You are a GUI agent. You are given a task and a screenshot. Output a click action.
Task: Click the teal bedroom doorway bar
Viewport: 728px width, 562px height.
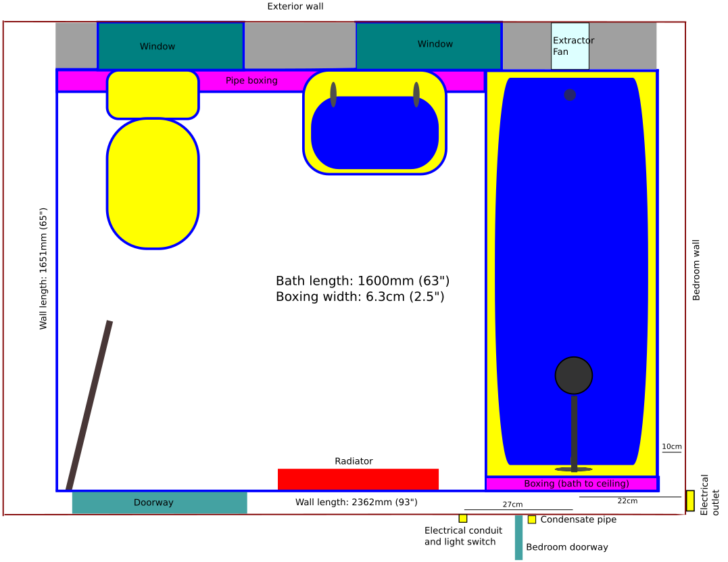518,538
